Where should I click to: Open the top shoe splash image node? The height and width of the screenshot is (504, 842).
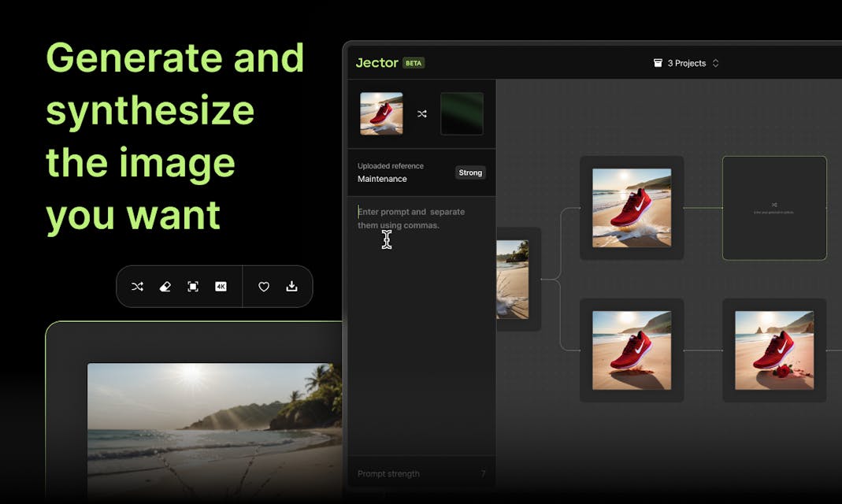click(632, 208)
